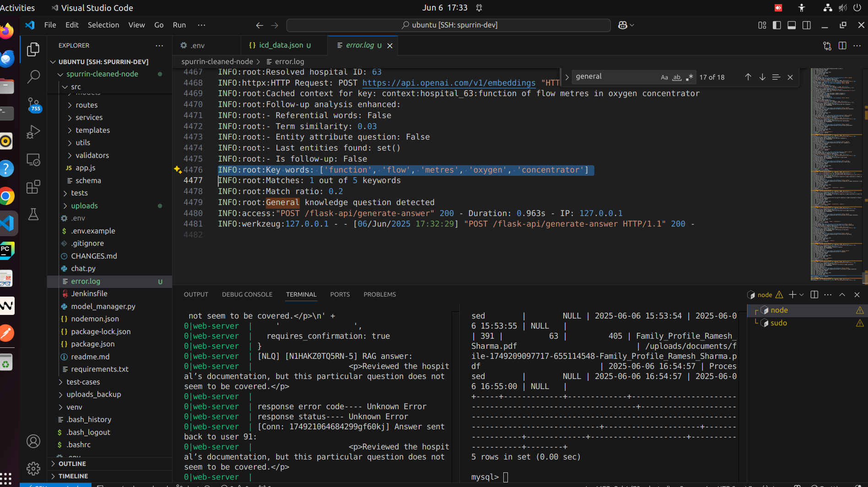Expand the OUTLINE section

72,464
